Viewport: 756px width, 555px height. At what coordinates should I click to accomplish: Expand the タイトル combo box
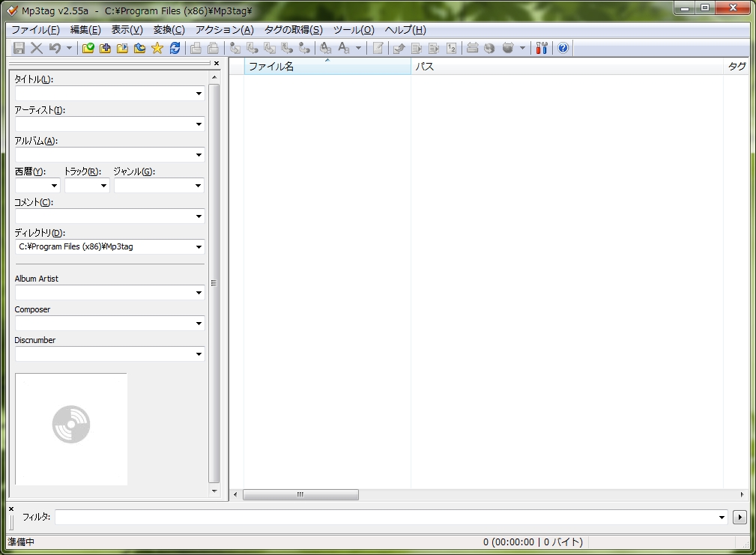point(199,94)
